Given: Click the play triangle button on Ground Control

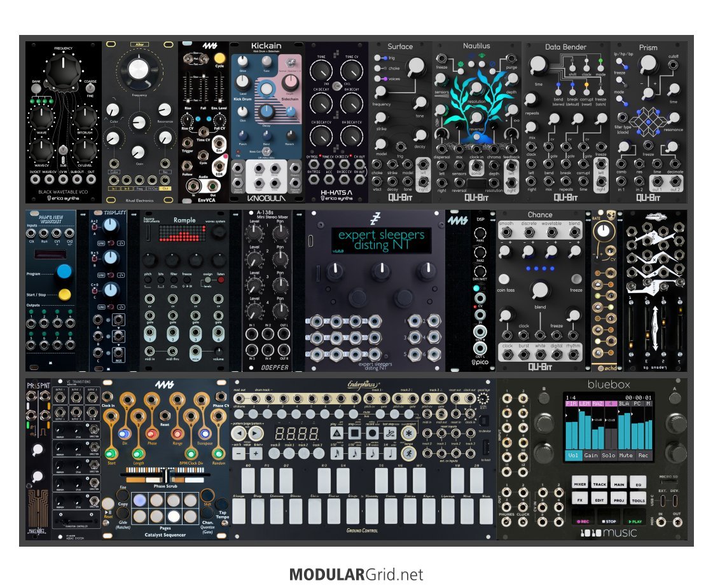Looking at the screenshot, I should (x=337, y=433).
